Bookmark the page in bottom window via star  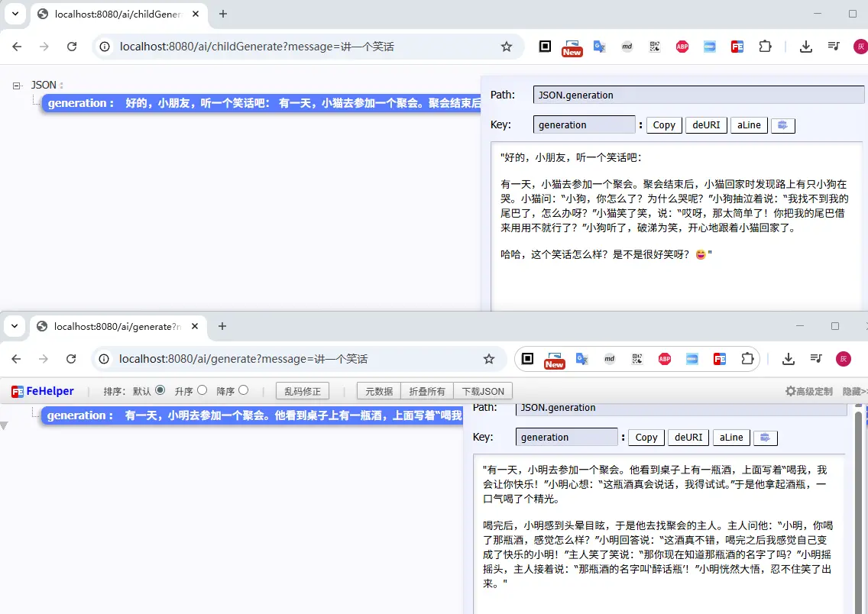[x=489, y=359]
